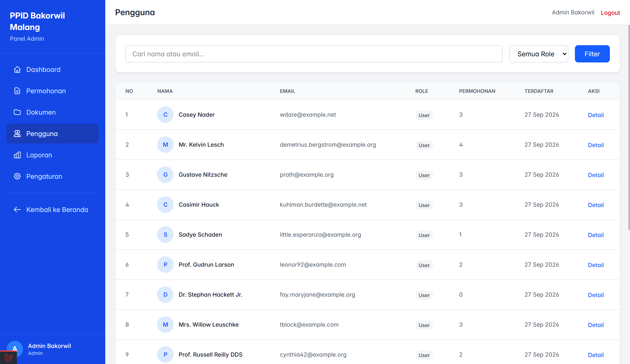Open the Dashboard menu item
This screenshot has width=630, height=364.
point(52,69)
